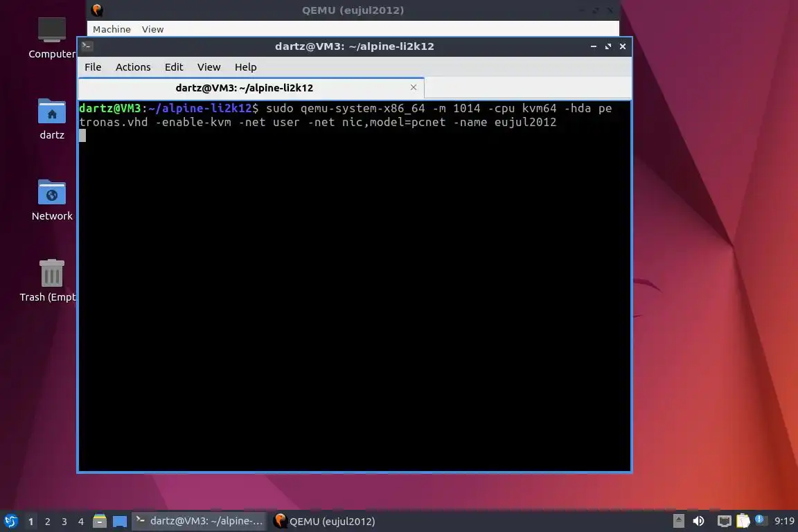The width and height of the screenshot is (798, 532).
Task: Close the terminal window
Action: (x=623, y=46)
